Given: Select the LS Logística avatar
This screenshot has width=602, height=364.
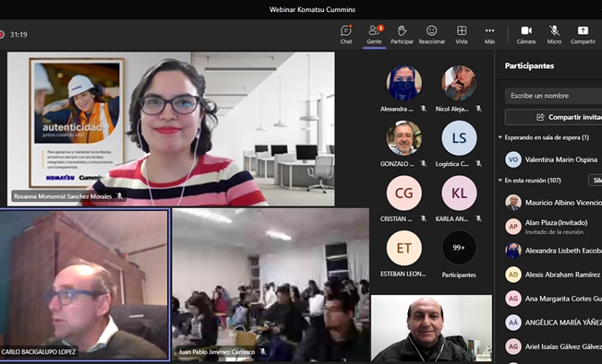Looking at the screenshot, I should tap(459, 138).
